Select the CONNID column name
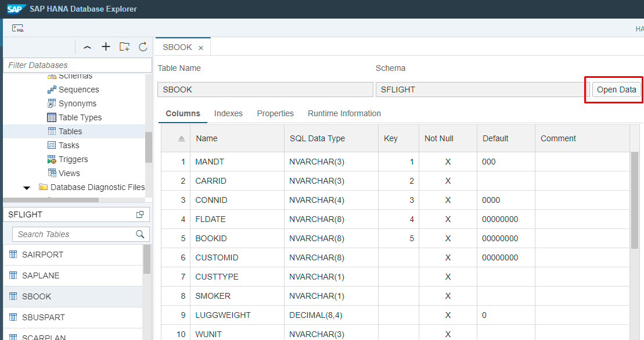 pyautogui.click(x=211, y=200)
